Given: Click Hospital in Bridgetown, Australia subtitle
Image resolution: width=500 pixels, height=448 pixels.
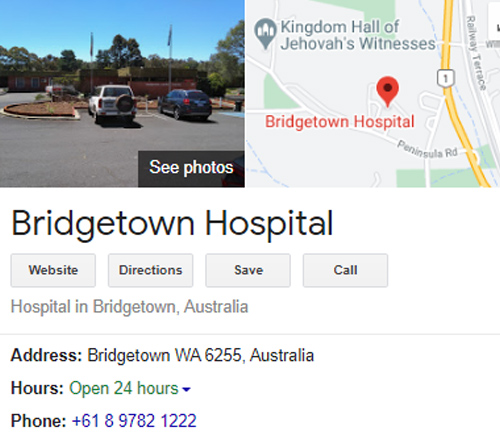Looking at the screenshot, I should (x=130, y=307).
